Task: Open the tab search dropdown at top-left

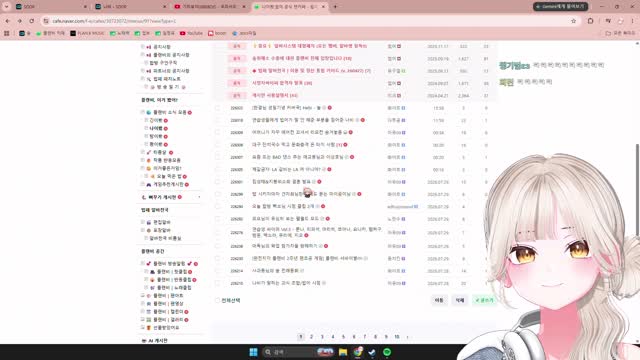Action: tap(6, 7)
